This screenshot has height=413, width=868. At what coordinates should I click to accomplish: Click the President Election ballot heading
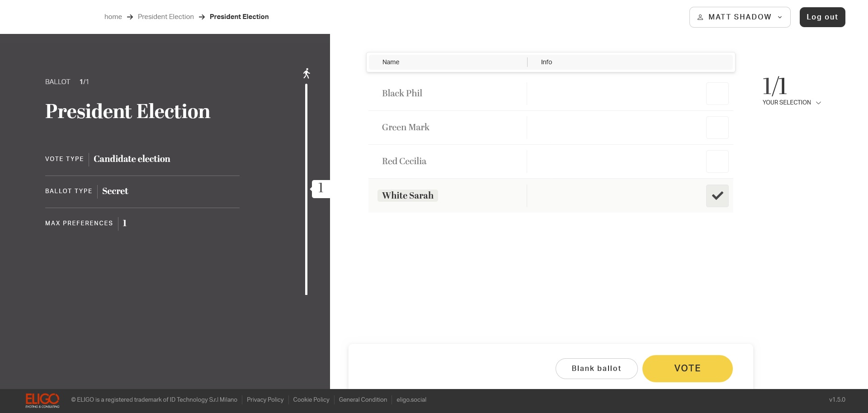(x=128, y=111)
